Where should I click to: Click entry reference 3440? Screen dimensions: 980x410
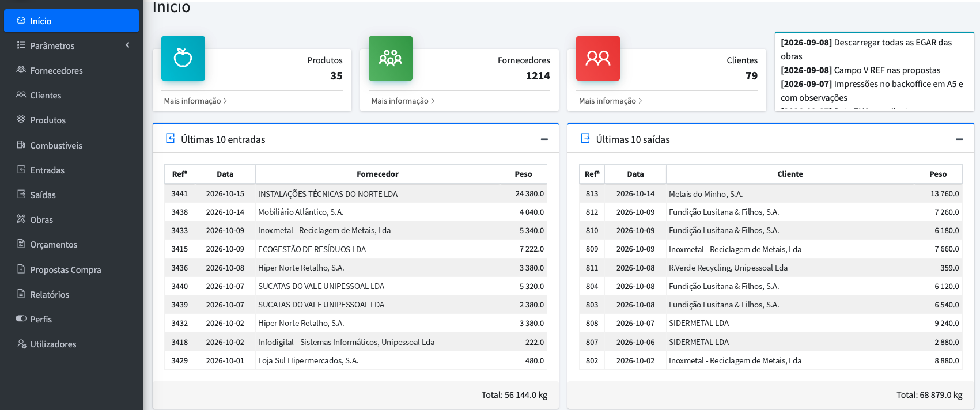(x=180, y=286)
